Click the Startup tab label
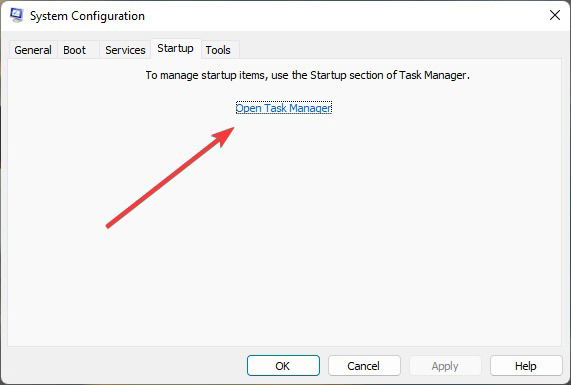 175,48
